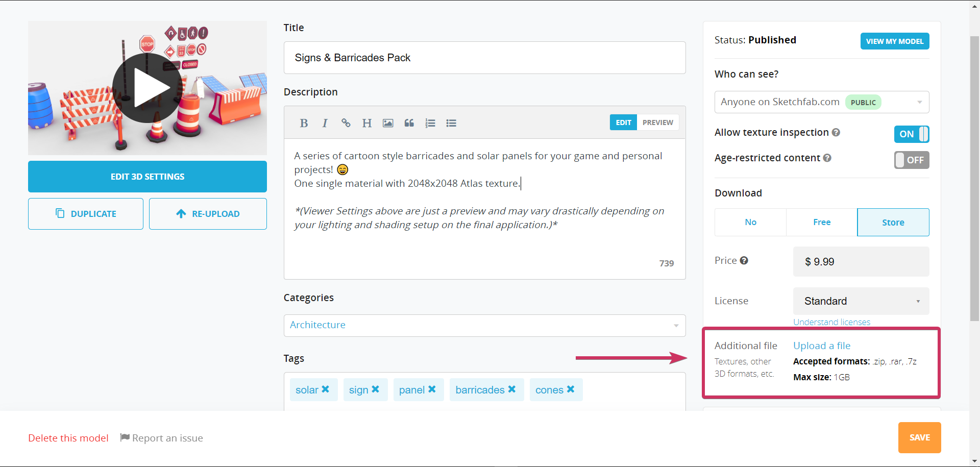This screenshot has height=467, width=980.
Task: Turn off Allow texture inspection toggle
Action: pyautogui.click(x=911, y=134)
